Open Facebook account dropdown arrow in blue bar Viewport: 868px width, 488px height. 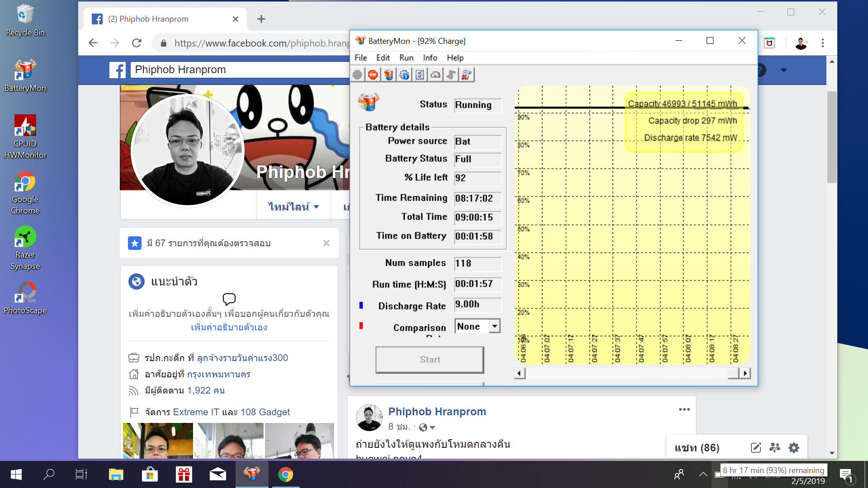pos(784,70)
